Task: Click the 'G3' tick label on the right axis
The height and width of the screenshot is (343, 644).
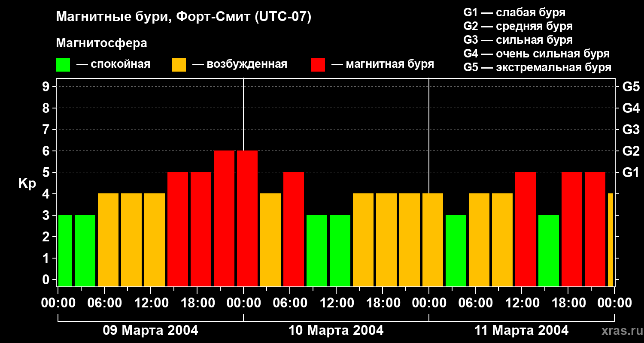Action: pos(631,129)
